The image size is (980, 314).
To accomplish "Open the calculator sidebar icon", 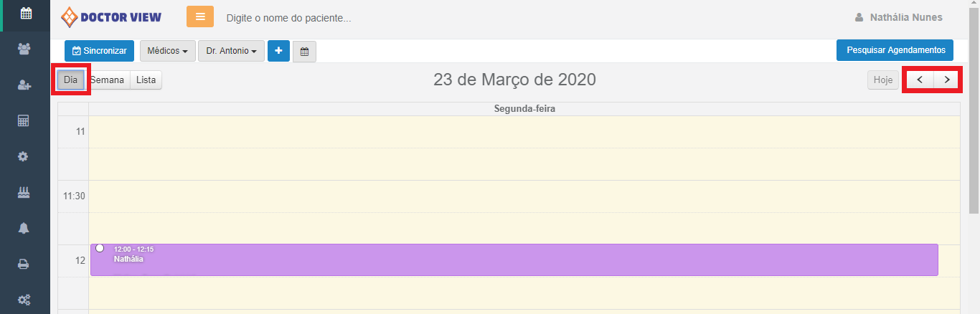I will coord(24,120).
